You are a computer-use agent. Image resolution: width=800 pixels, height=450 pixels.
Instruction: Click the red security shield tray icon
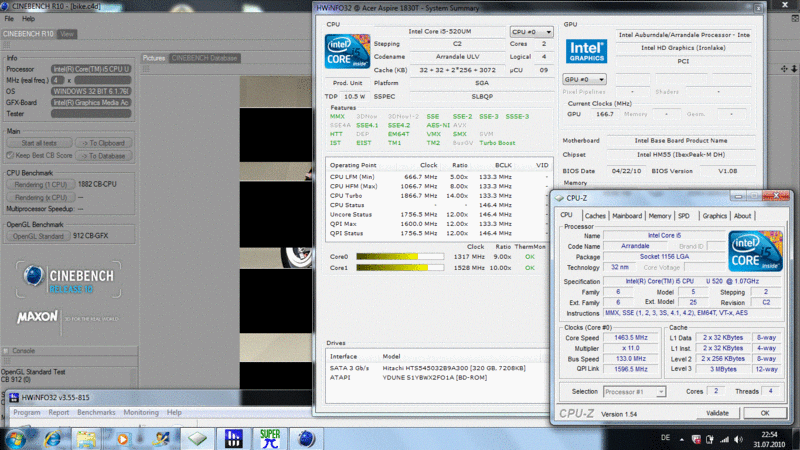[x=696, y=439]
